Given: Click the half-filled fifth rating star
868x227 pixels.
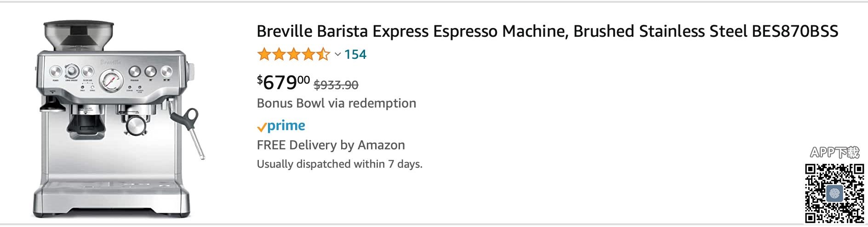Looking at the screenshot, I should pos(324,55).
